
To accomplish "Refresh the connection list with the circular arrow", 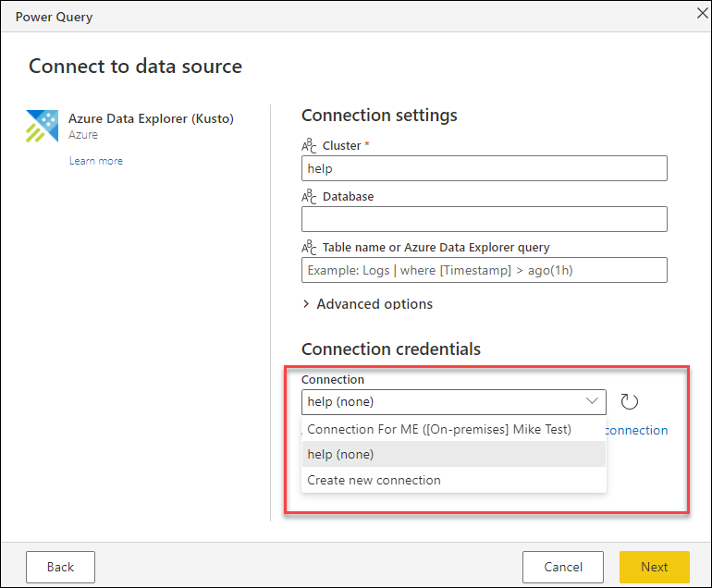I will (630, 401).
